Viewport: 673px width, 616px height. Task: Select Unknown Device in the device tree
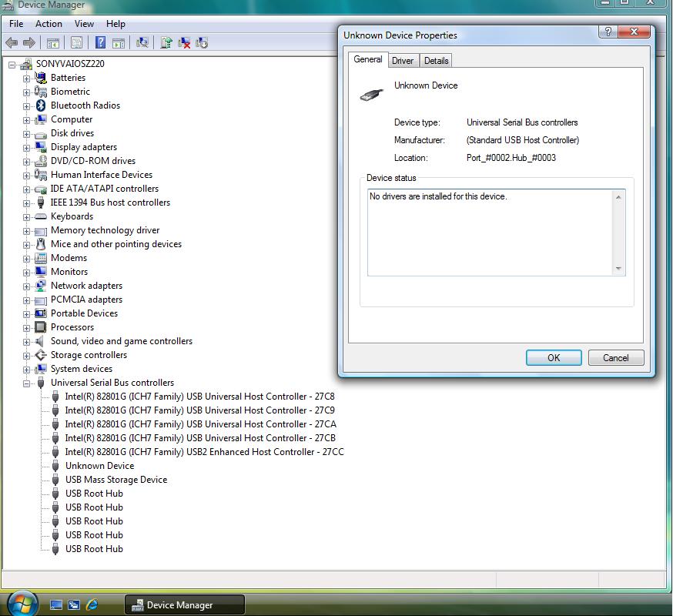(x=99, y=466)
